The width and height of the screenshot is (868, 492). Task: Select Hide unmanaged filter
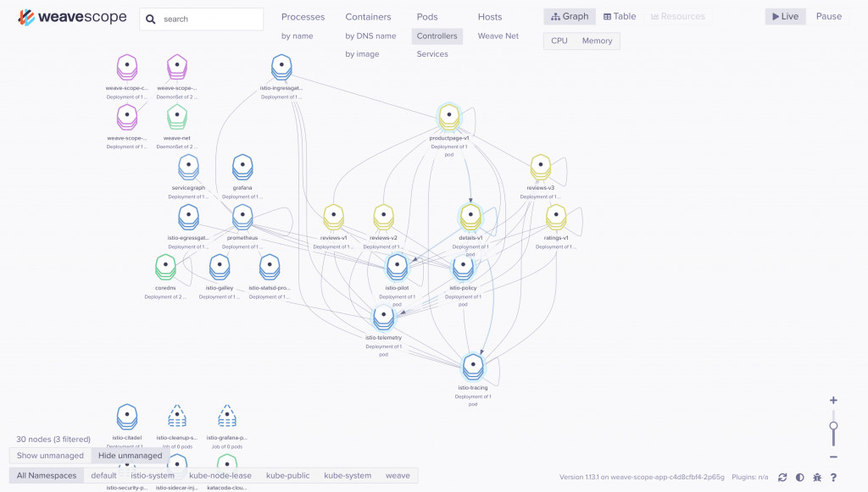click(130, 456)
